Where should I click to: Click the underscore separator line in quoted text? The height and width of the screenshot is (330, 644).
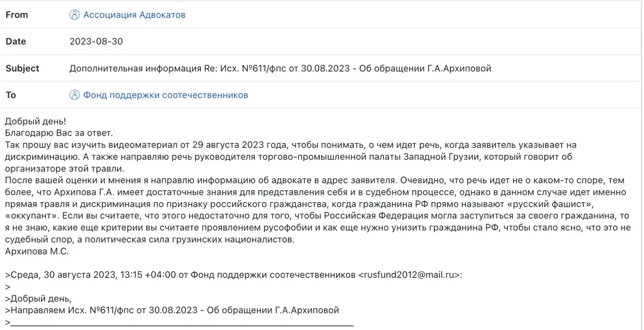click(x=182, y=322)
